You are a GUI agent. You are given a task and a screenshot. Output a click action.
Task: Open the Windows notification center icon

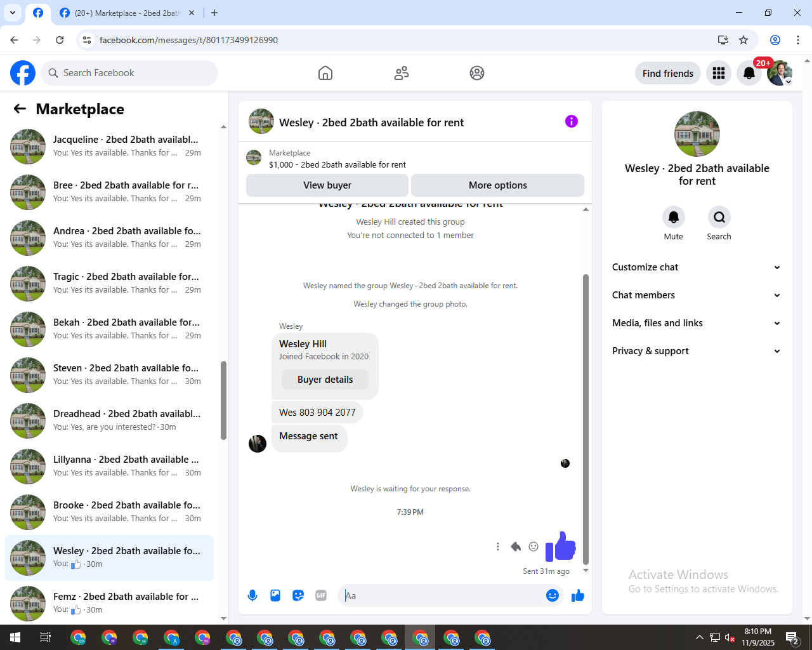coord(792,637)
